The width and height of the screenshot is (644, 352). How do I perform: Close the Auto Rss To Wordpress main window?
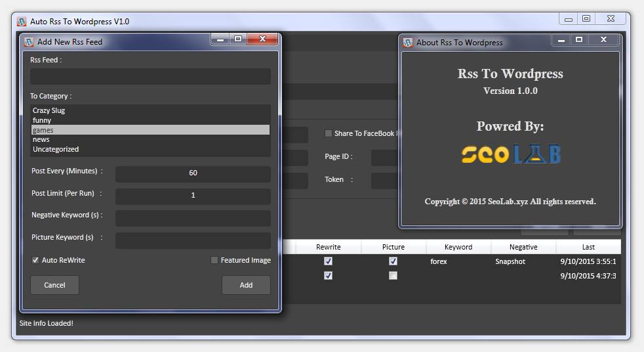click(x=611, y=19)
